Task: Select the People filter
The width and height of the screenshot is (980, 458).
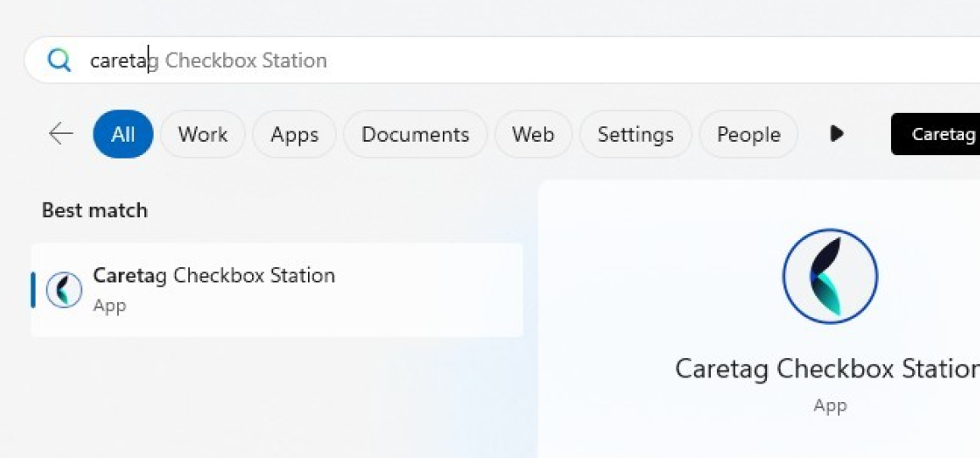Action: (748, 134)
